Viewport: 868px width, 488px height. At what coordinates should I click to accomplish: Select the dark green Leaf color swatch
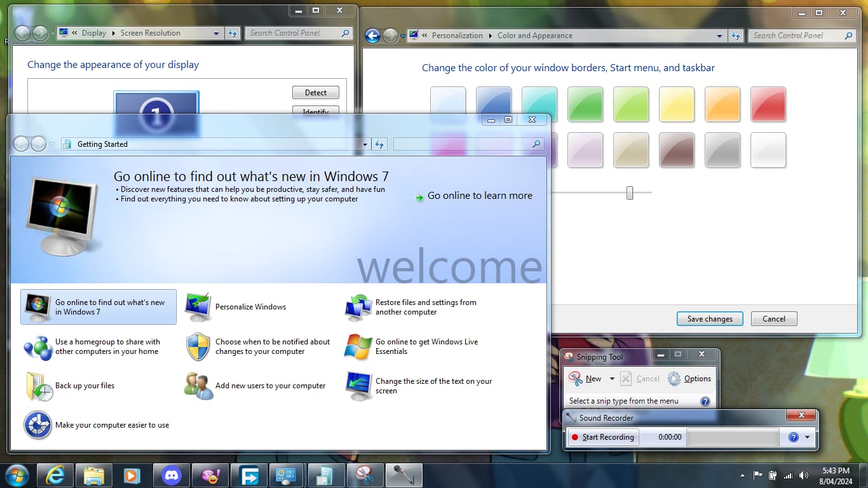[x=585, y=104]
